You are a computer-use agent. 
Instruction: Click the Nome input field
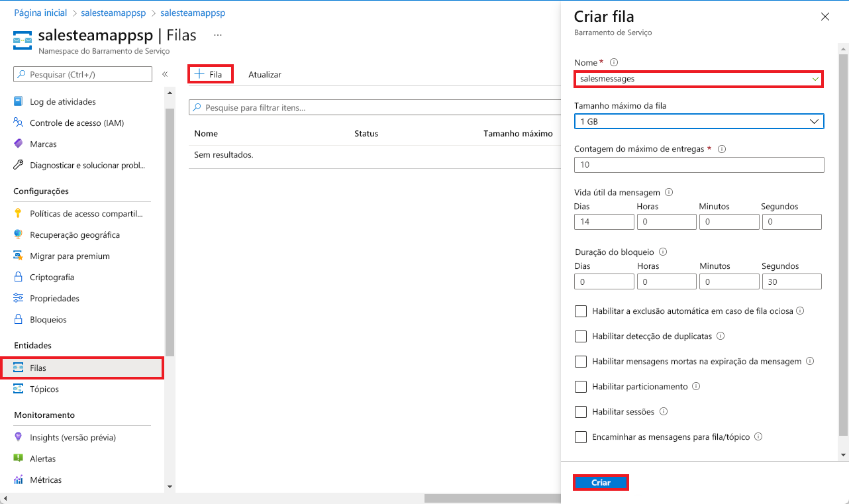(x=699, y=78)
